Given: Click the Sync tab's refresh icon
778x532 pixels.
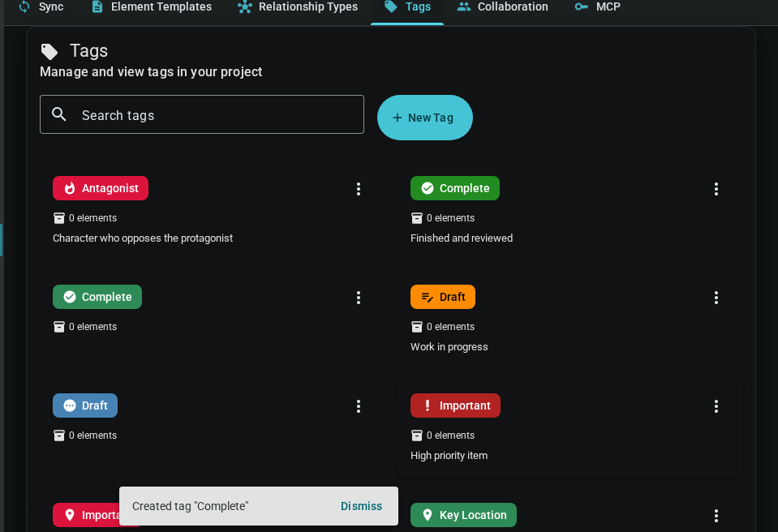Looking at the screenshot, I should tap(24, 7).
